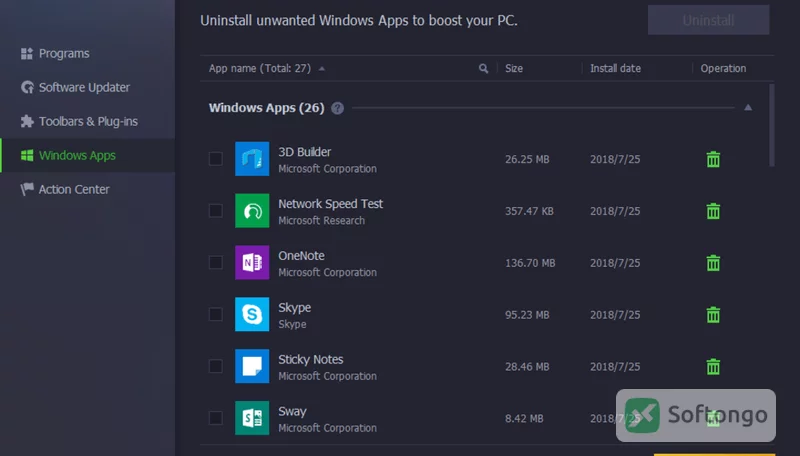
Task: Toggle the App name sort arrow
Action: point(321,69)
